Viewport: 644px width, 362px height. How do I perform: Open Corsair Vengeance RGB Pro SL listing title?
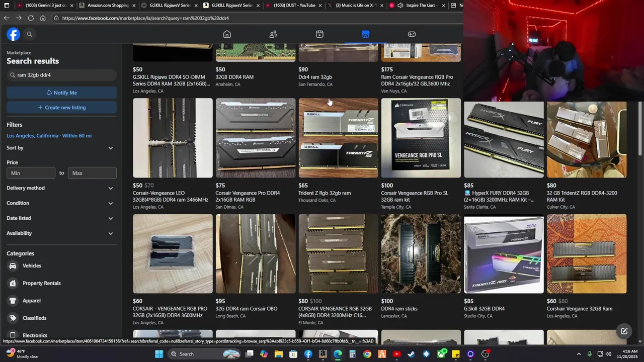[415, 196]
